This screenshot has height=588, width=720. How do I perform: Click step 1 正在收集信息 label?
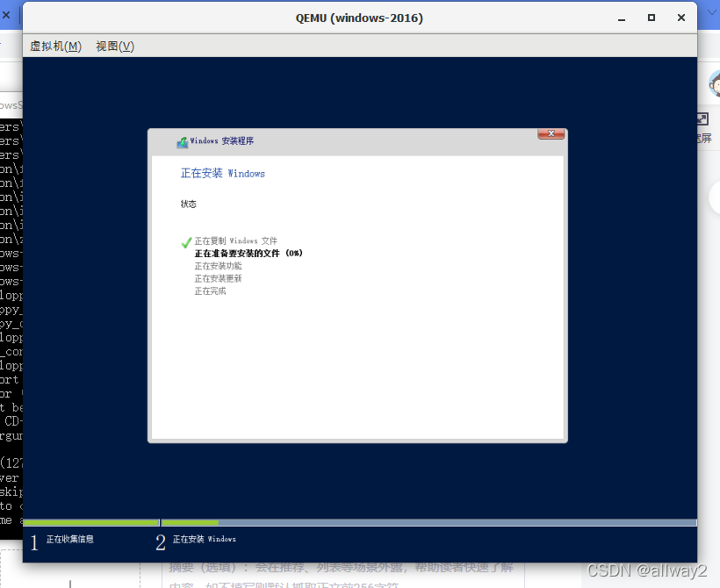click(x=69, y=540)
